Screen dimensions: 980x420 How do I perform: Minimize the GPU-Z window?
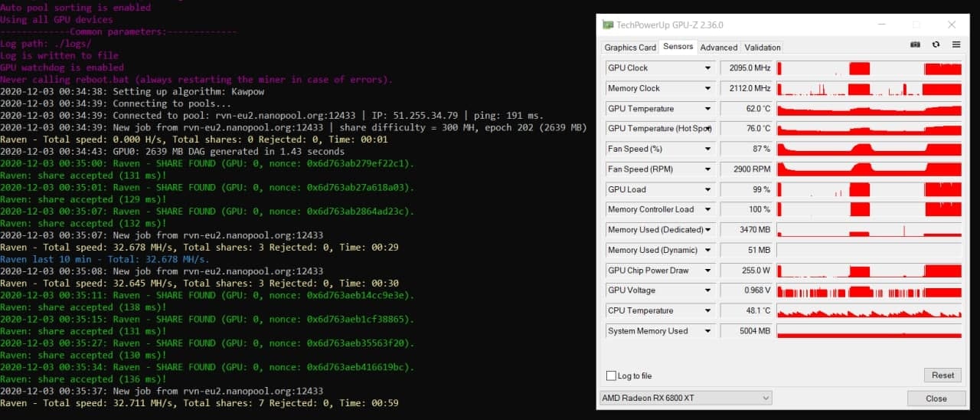[880, 25]
